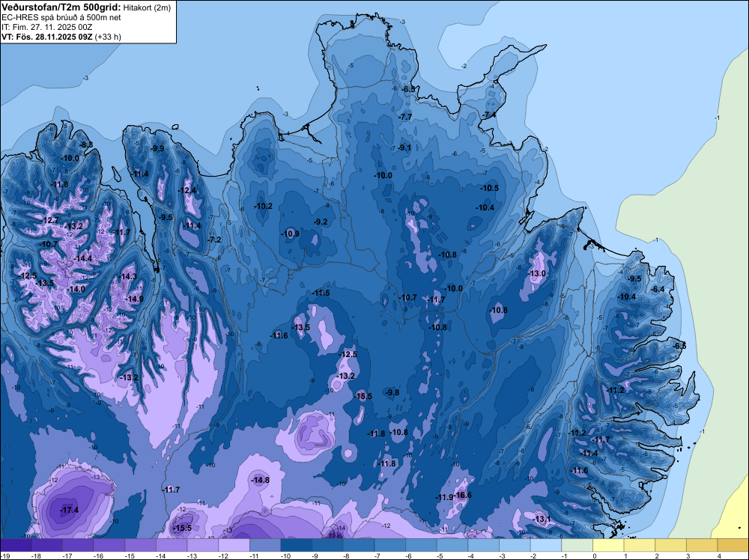This screenshot has height=560, width=749.
Task: Click the '-9.9' temperature value on the map
Action: [x=157, y=148]
